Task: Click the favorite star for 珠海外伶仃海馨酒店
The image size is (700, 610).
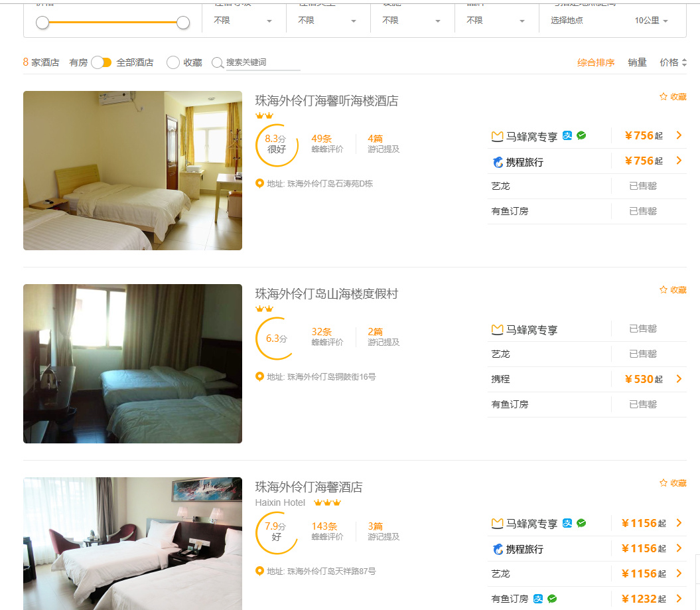Action: pos(663,483)
